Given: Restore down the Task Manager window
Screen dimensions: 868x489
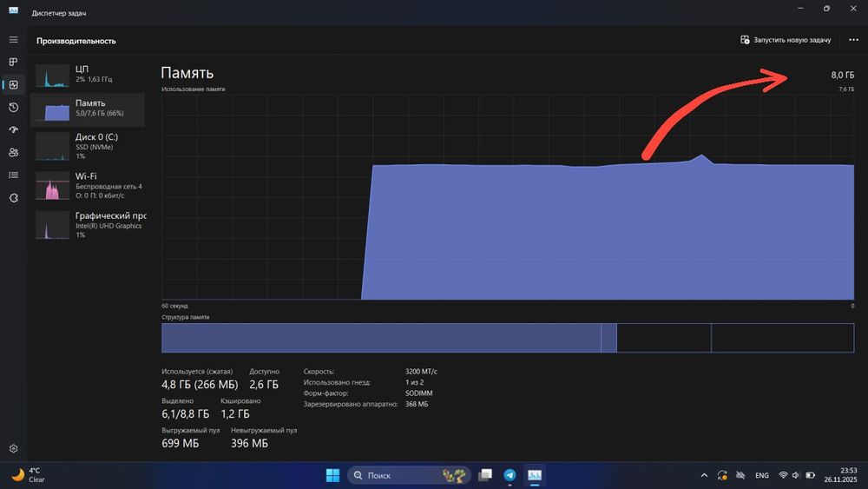Looking at the screenshot, I should [x=826, y=9].
